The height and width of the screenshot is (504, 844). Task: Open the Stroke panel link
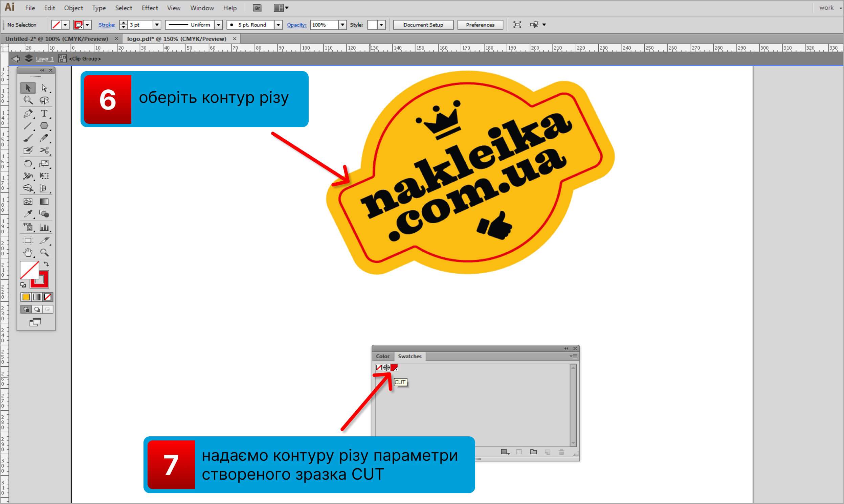coord(107,25)
